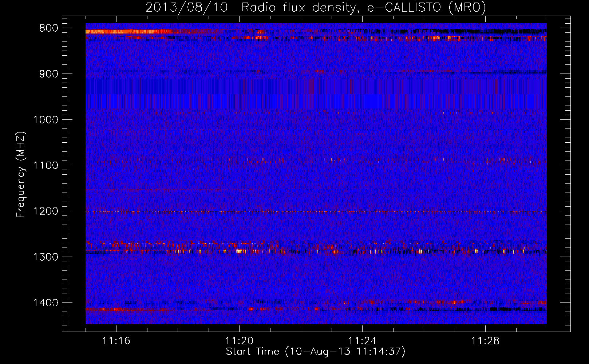Click the plot title 'Radio flux density, e-CALLISTO (MRO)'

point(364,7)
